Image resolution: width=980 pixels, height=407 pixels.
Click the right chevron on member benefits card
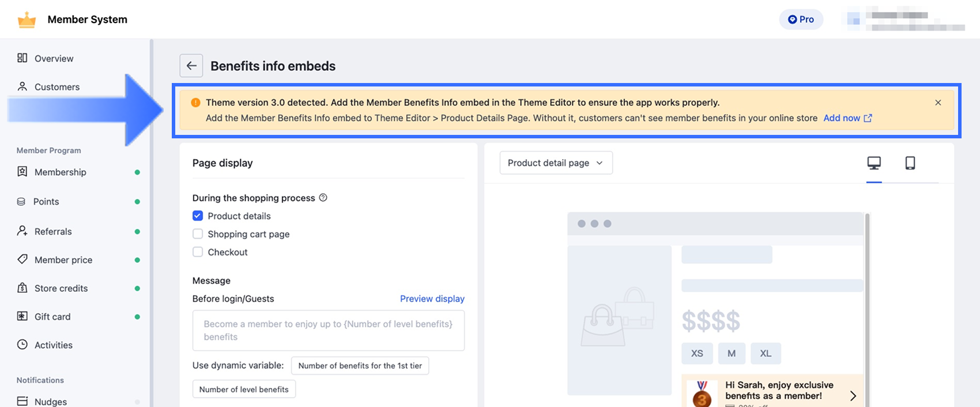pyautogui.click(x=853, y=395)
